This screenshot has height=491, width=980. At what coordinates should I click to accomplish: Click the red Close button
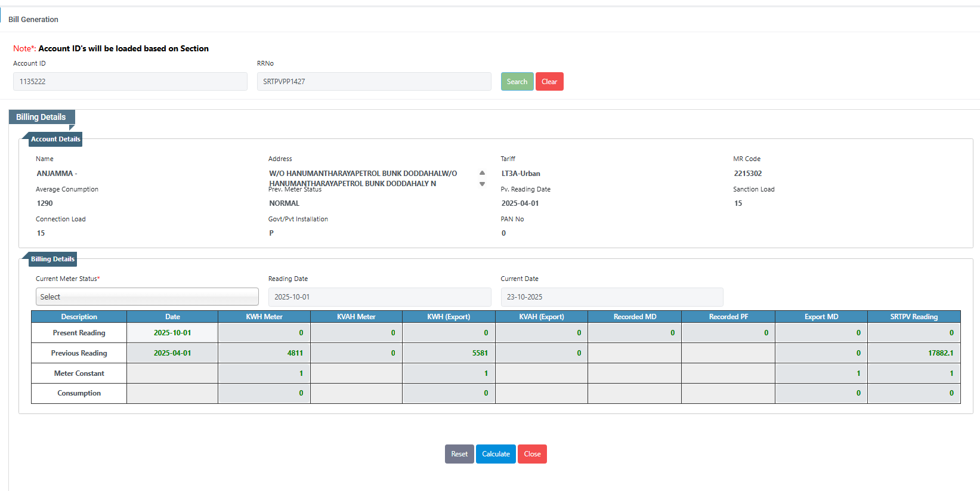532,454
